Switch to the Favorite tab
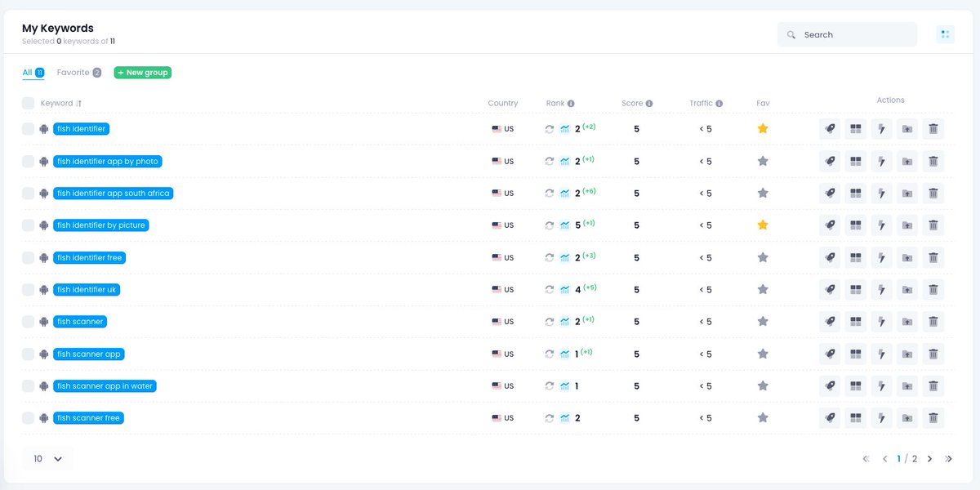This screenshot has height=490, width=980. point(79,73)
